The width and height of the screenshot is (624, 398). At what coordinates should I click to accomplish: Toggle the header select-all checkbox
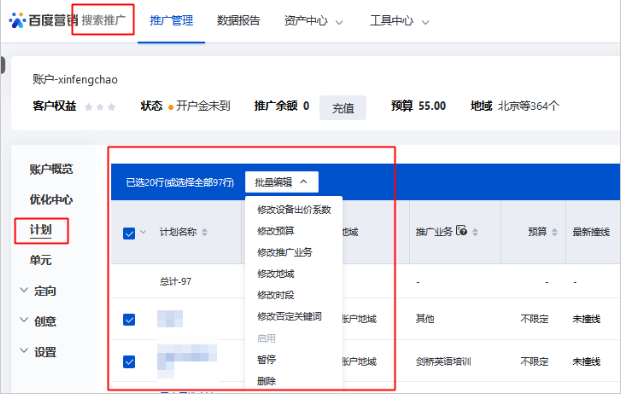129,233
